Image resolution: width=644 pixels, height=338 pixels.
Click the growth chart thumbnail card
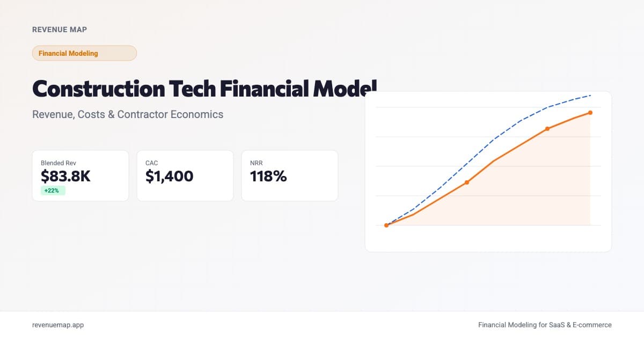(x=488, y=172)
